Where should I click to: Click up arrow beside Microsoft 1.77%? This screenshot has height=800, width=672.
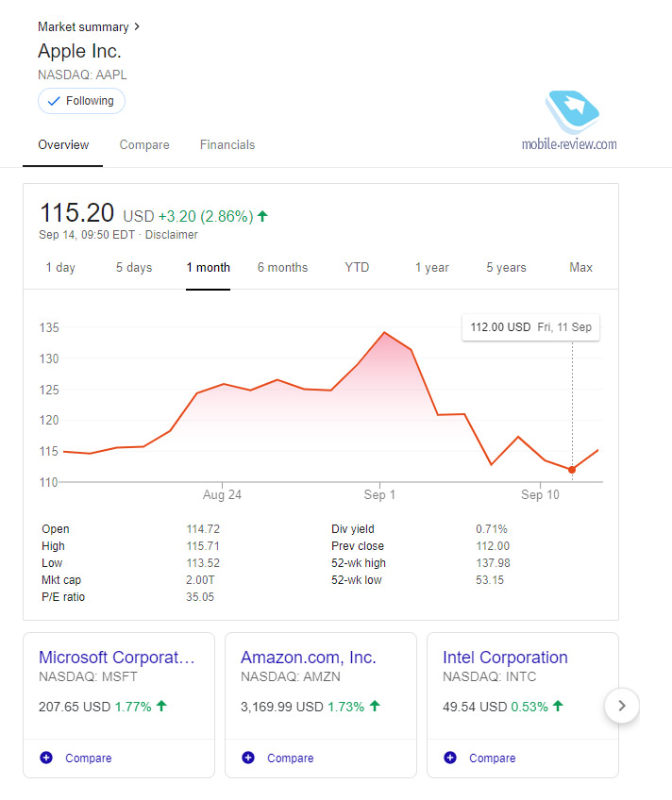pyautogui.click(x=161, y=706)
